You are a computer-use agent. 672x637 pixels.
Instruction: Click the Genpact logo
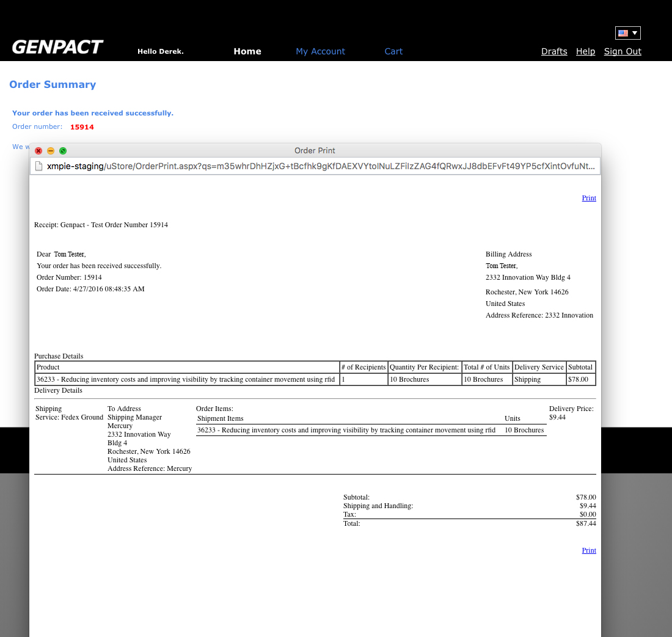(x=57, y=47)
